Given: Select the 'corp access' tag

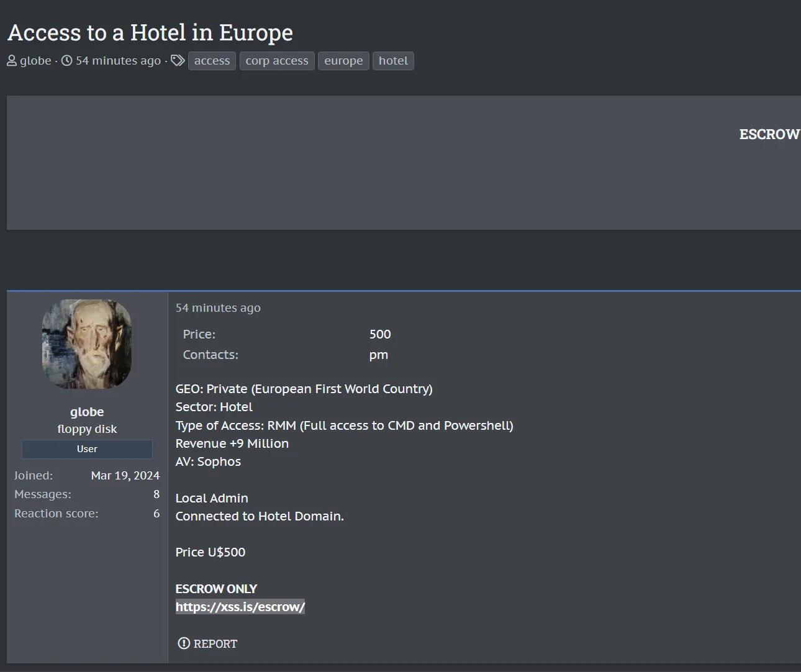Looking at the screenshot, I should point(277,61).
